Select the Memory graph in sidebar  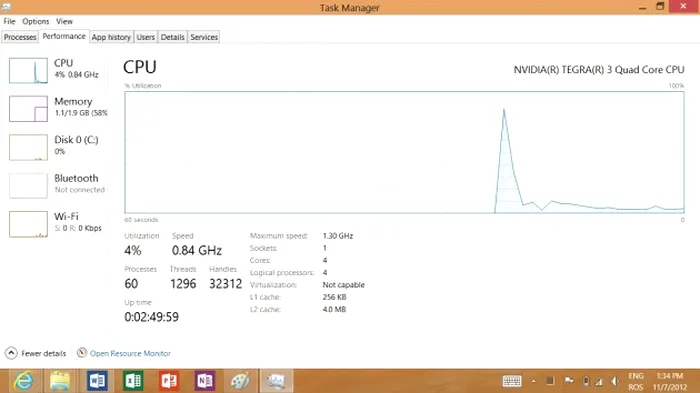pyautogui.click(x=28, y=109)
